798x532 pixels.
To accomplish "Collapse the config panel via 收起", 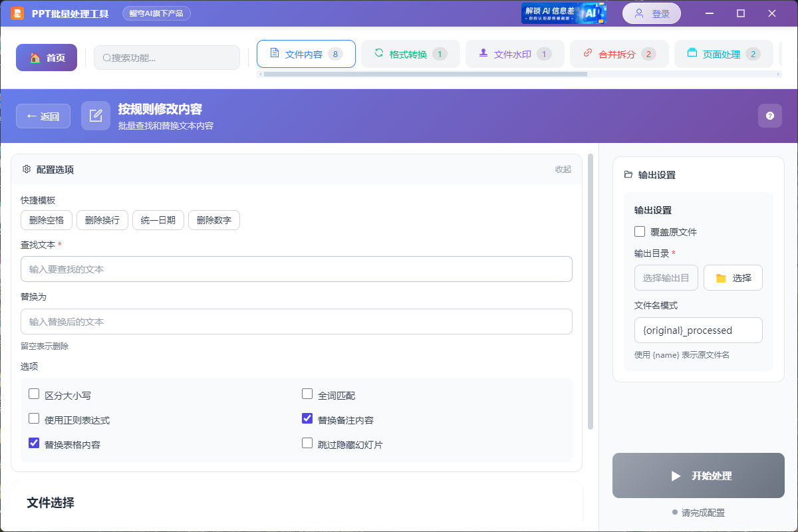I will (562, 169).
